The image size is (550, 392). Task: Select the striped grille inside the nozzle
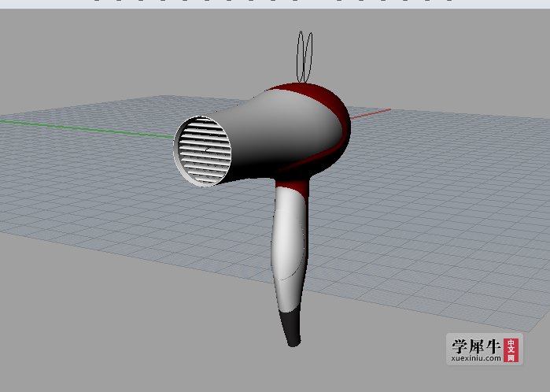click(205, 151)
